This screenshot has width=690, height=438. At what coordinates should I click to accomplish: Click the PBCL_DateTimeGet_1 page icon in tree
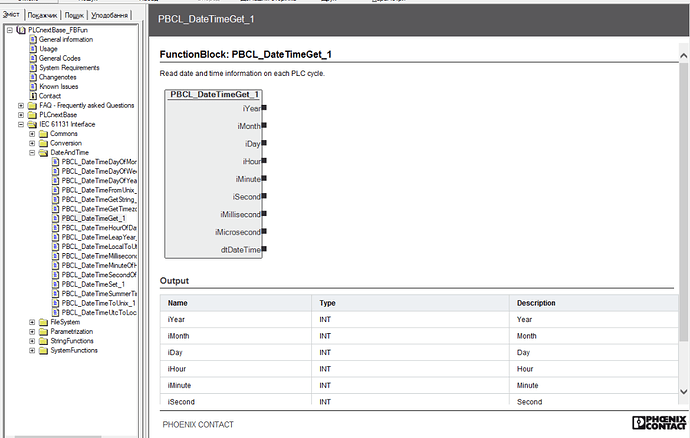click(x=55, y=218)
